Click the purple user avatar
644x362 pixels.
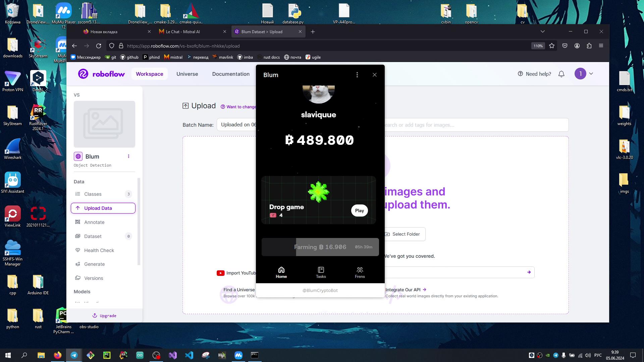[x=580, y=74]
